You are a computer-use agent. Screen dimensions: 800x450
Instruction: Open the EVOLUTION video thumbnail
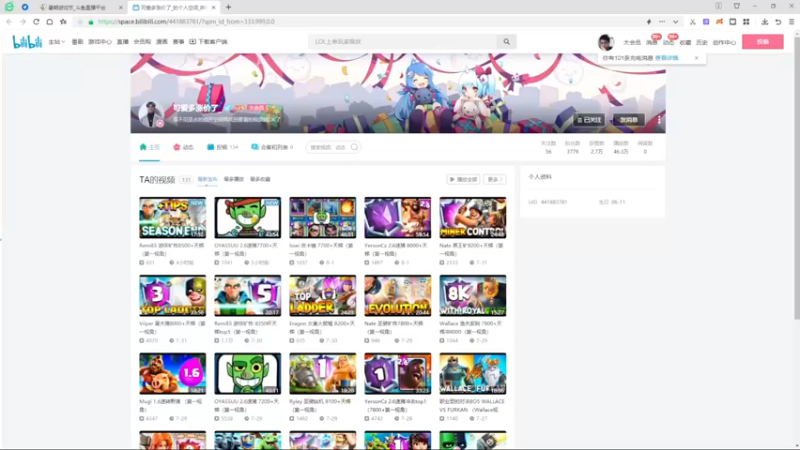[x=397, y=296]
